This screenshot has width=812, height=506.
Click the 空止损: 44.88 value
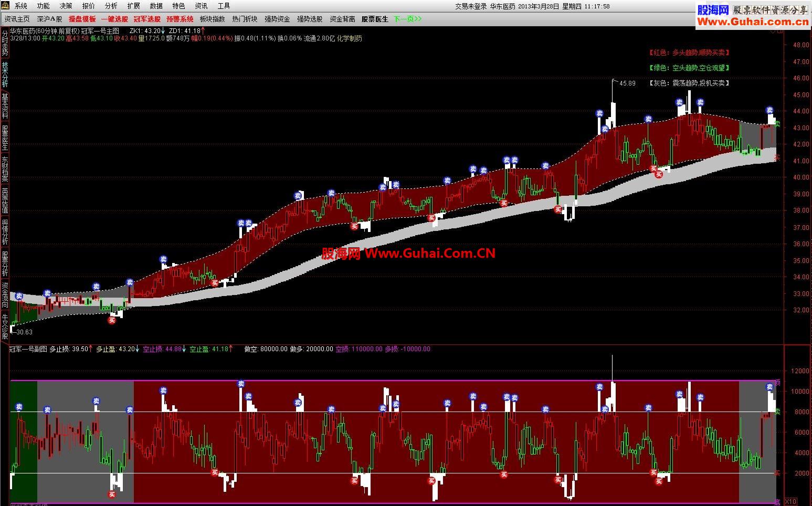[x=165, y=349]
